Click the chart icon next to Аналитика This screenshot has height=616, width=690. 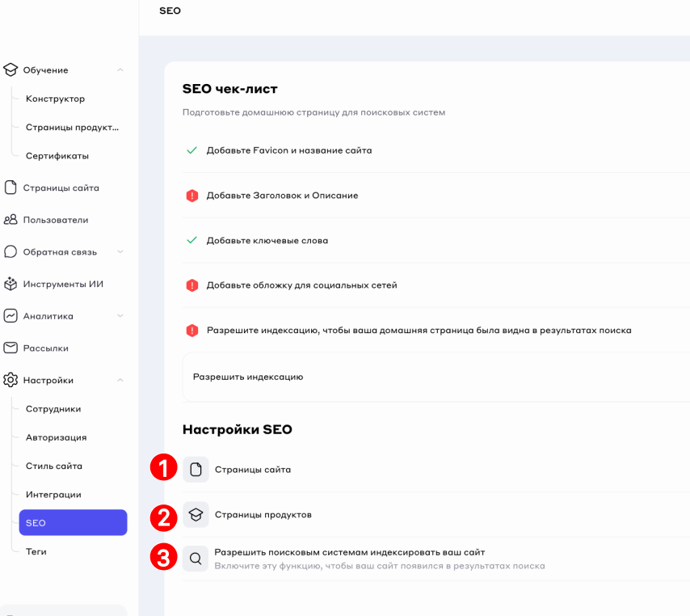11,316
